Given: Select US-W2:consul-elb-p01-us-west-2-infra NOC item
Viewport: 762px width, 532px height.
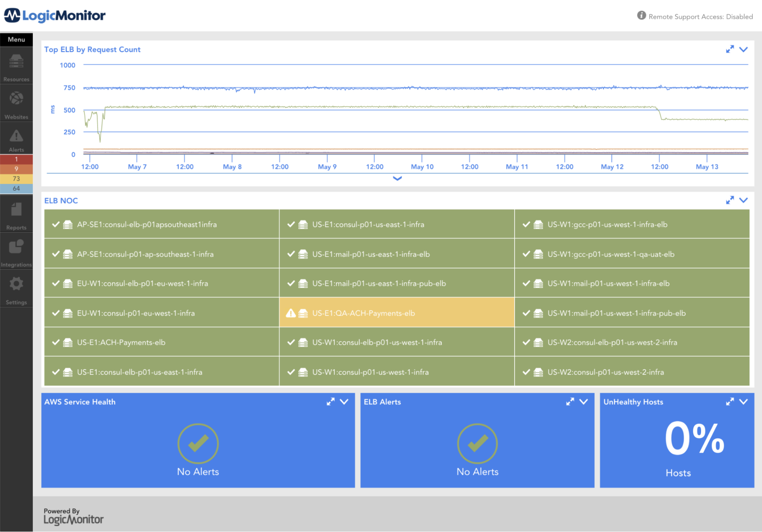Looking at the screenshot, I should (x=632, y=342).
